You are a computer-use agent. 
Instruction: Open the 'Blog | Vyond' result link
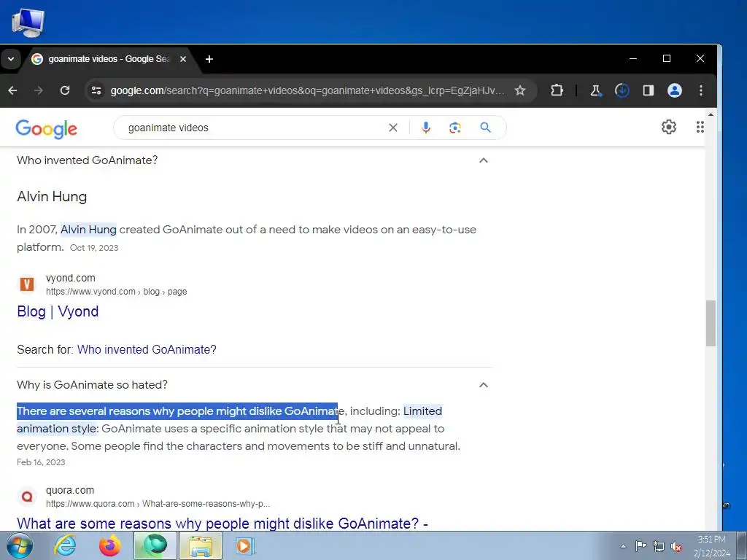click(x=58, y=311)
